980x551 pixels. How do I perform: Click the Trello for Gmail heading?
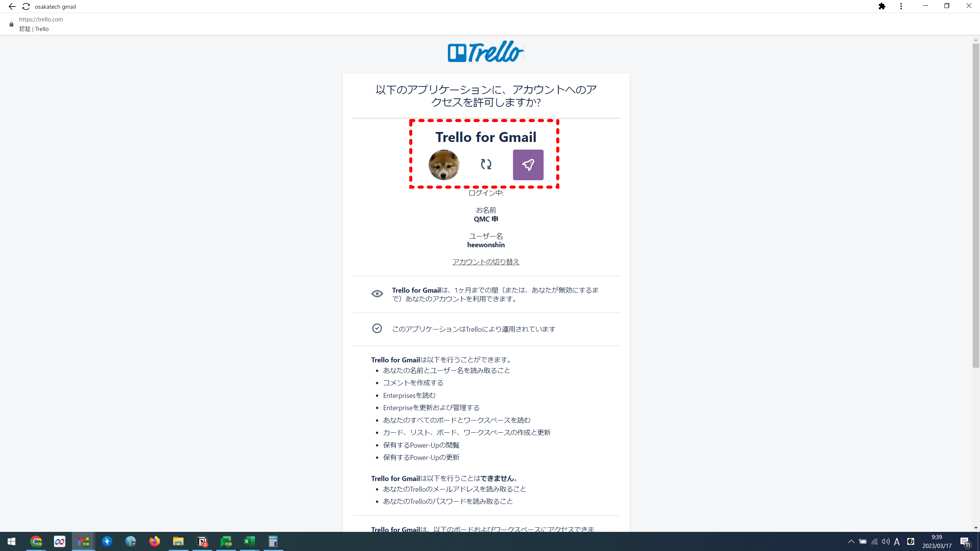(486, 137)
